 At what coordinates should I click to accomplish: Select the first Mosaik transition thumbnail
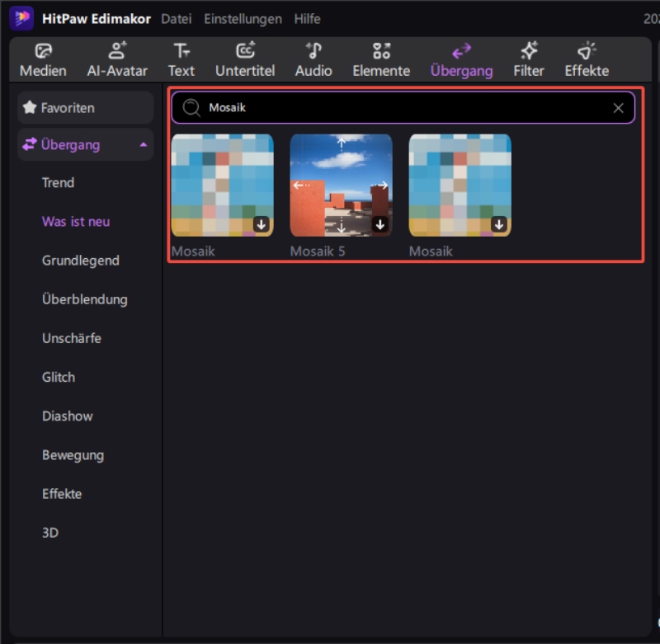(222, 186)
